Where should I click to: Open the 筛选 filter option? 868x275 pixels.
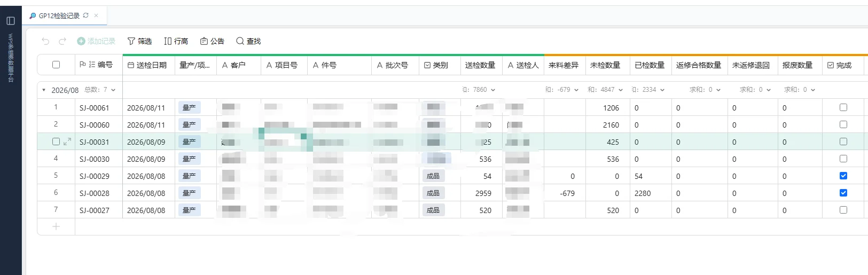tap(139, 41)
